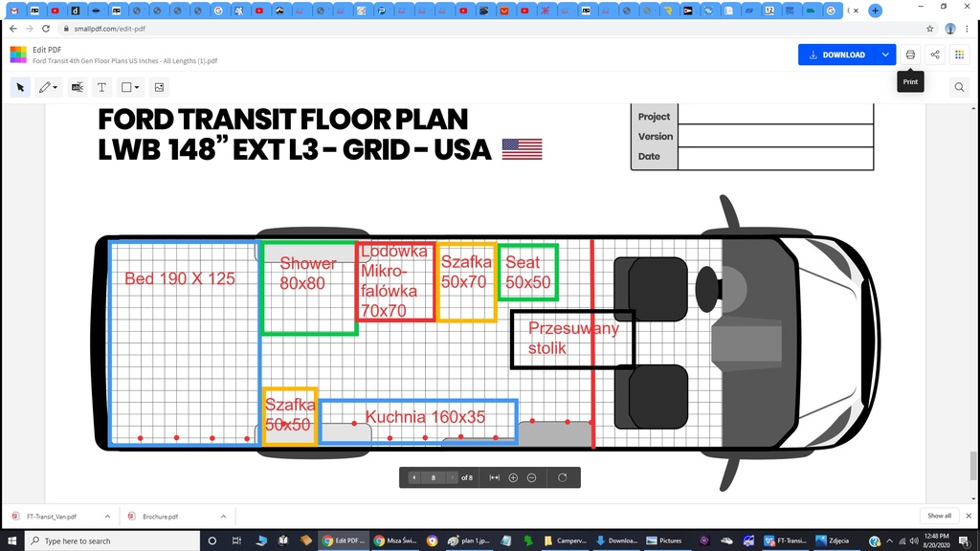Screen dimensions: 980x551
Task: Expand the shape tool dropdown arrow
Action: (x=137, y=87)
